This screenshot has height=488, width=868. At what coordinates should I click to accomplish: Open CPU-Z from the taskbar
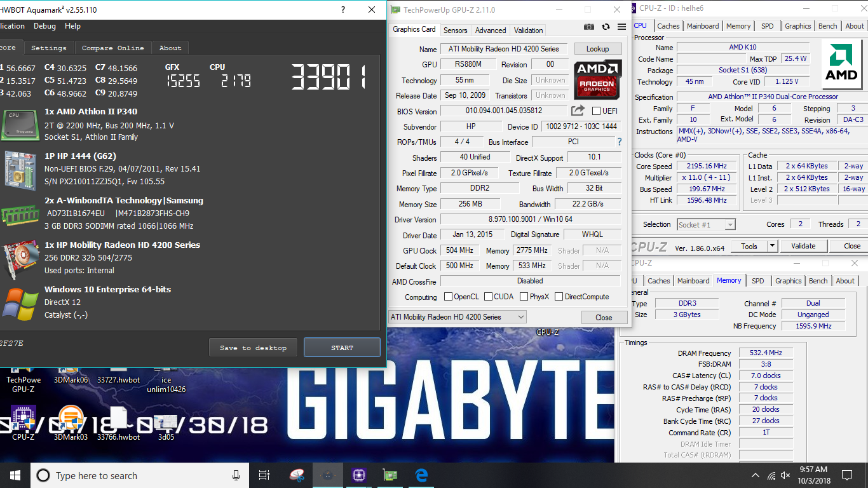358,475
